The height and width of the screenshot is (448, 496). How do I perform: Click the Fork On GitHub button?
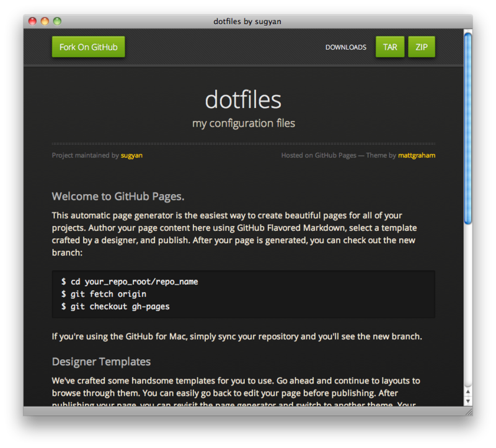coord(88,47)
